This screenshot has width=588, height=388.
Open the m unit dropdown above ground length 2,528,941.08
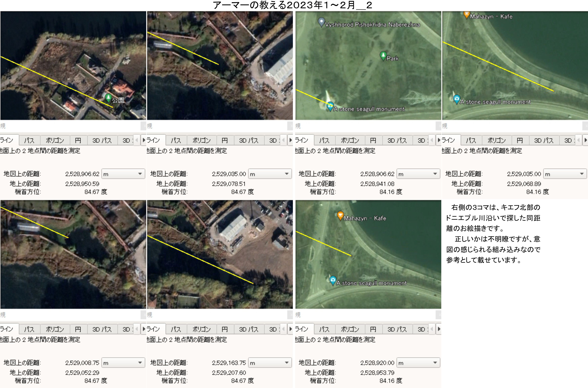pos(418,174)
